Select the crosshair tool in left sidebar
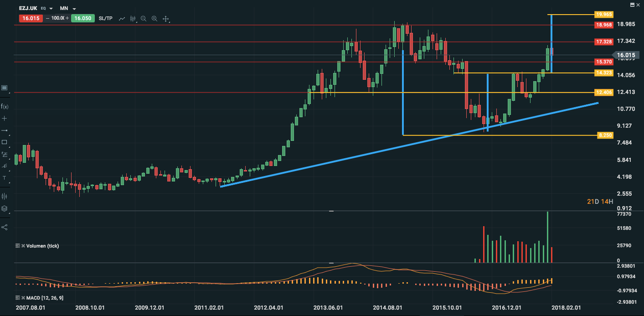Viewport: 644px width, 316px height. click(x=5, y=118)
